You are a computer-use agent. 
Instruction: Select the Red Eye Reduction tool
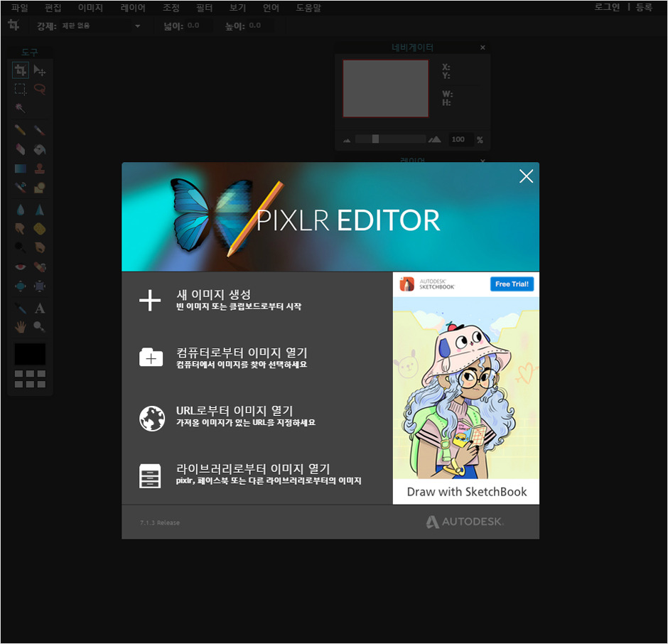pyautogui.click(x=21, y=267)
